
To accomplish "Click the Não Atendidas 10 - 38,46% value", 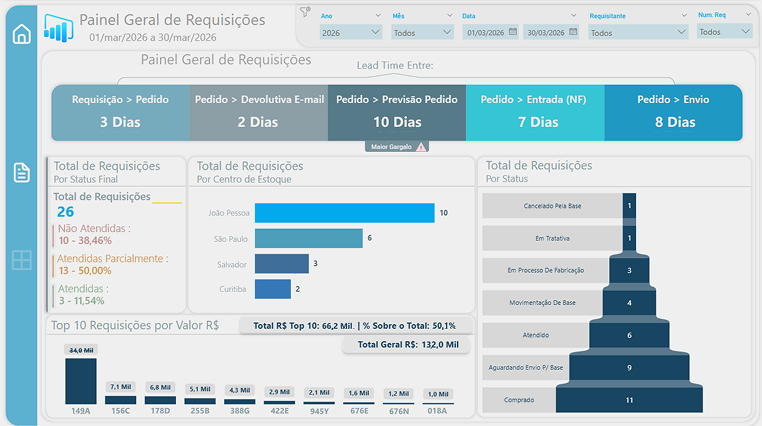I will coord(85,240).
